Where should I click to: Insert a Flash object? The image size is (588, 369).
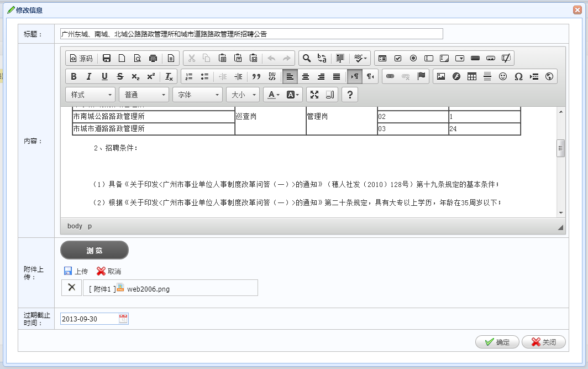pos(456,76)
